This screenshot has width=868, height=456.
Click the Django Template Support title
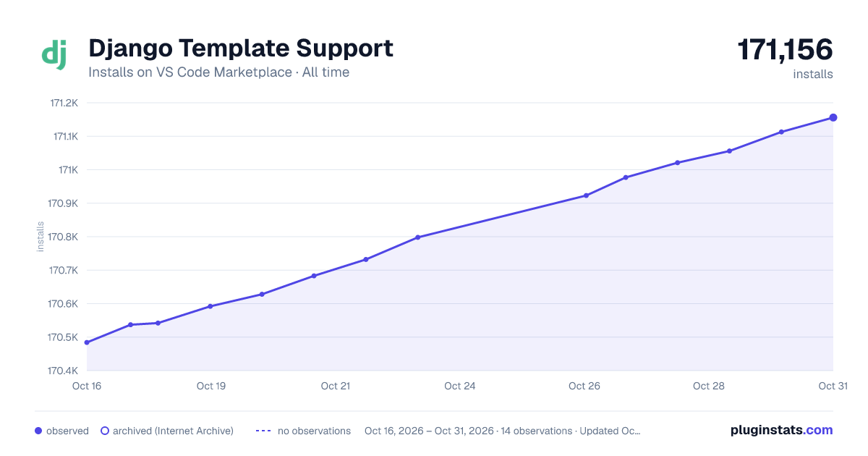(241, 48)
